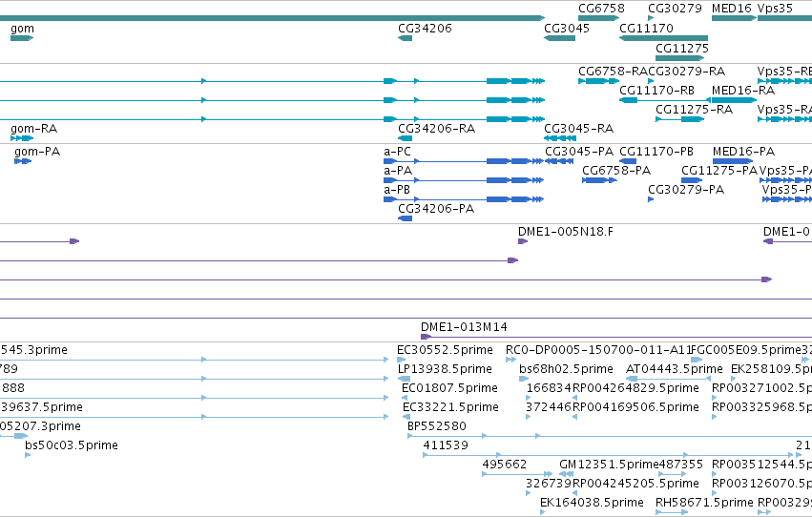Click protein label CG34206-PA
The width and height of the screenshot is (812, 517).
point(436,209)
